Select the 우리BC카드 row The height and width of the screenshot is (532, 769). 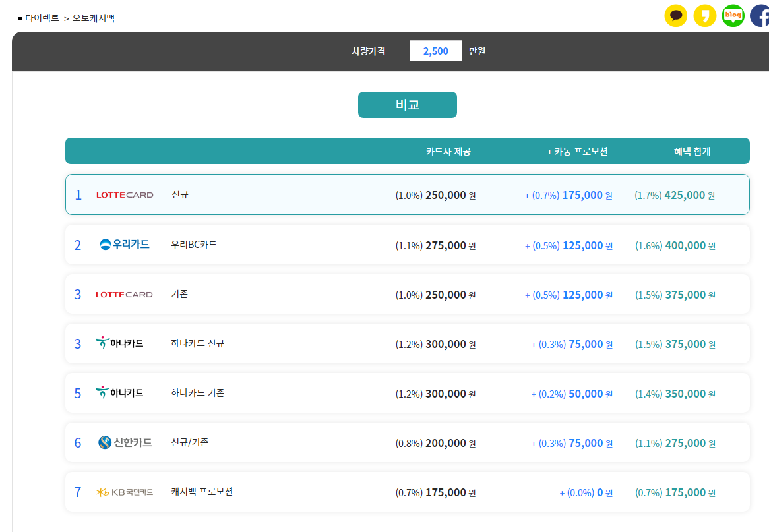[407, 245]
